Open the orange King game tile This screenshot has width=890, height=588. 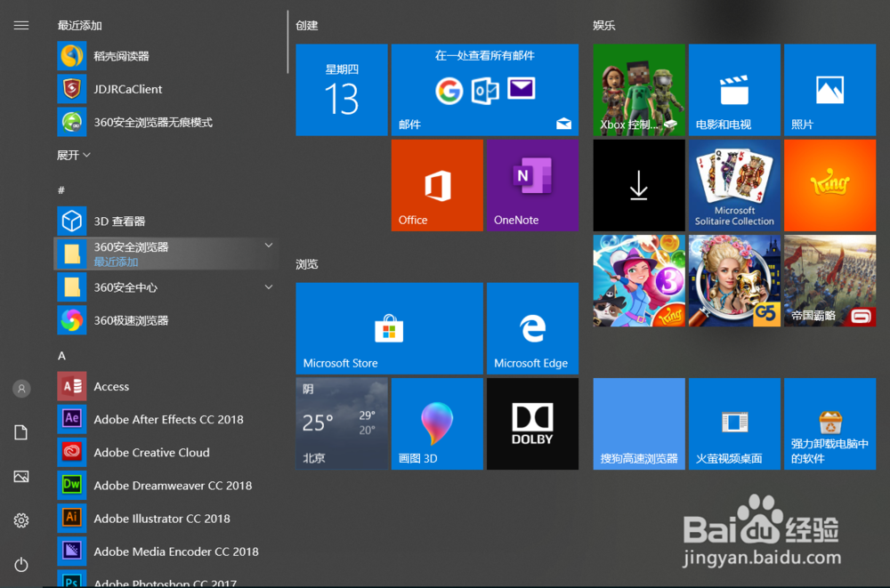tap(829, 185)
